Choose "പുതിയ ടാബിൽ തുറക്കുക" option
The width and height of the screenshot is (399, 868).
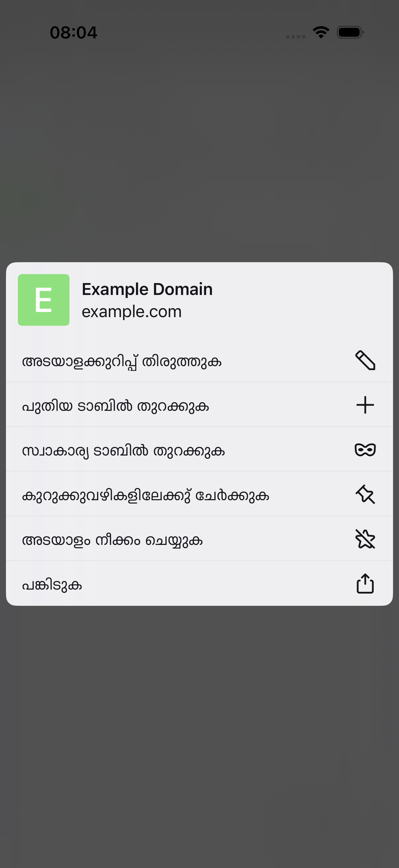coord(199,405)
